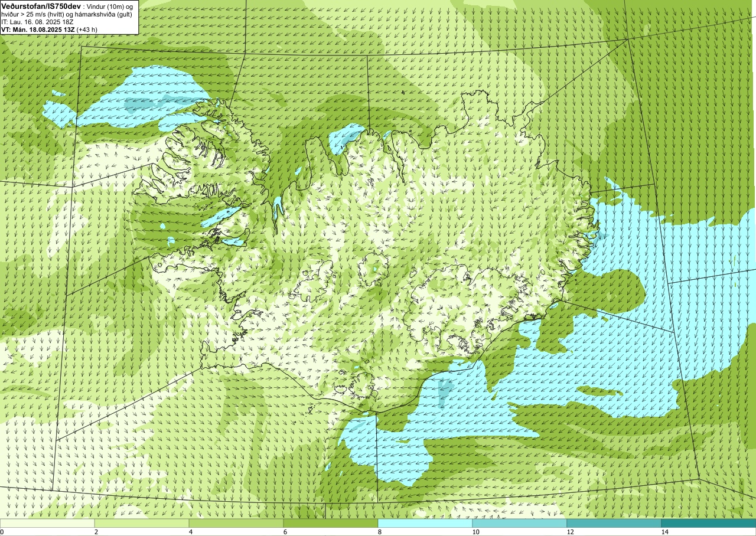Click the legend number '6'
This screenshot has height=536, width=756.
click(x=285, y=532)
